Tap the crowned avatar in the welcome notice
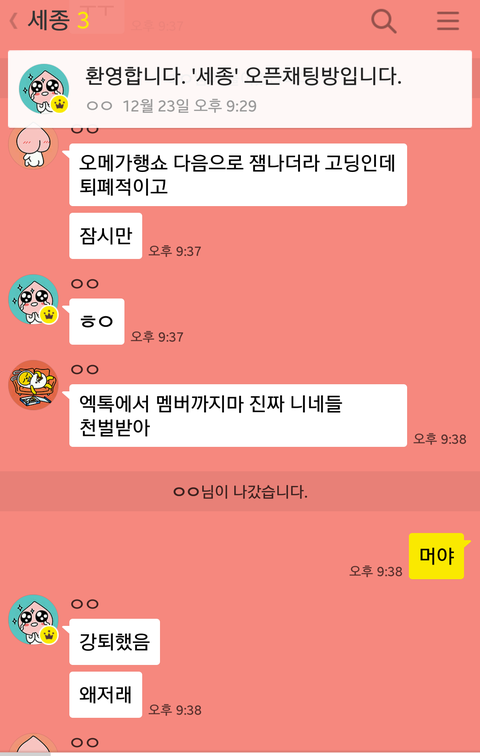Viewport: 480px width, 756px height. coord(44,89)
